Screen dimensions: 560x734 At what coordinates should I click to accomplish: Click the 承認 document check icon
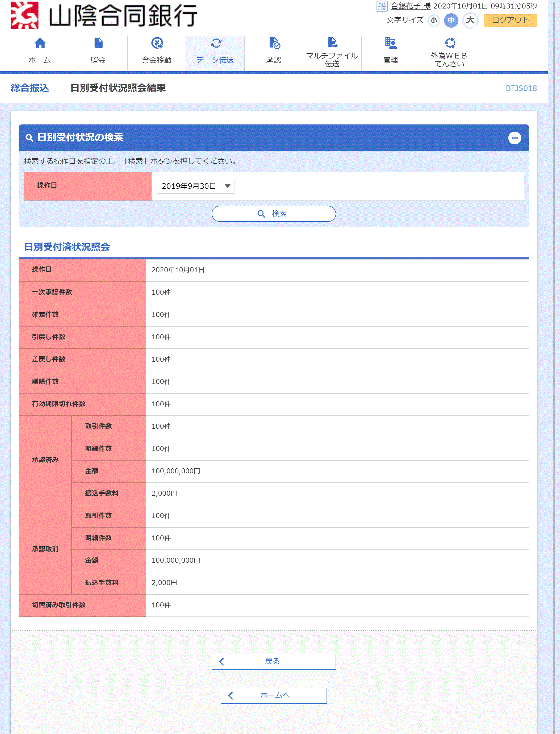[274, 43]
